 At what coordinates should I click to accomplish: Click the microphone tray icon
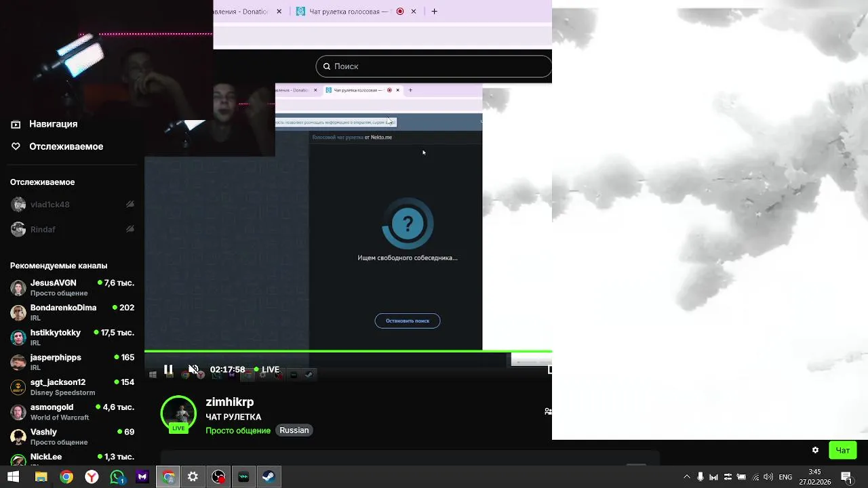701,477
